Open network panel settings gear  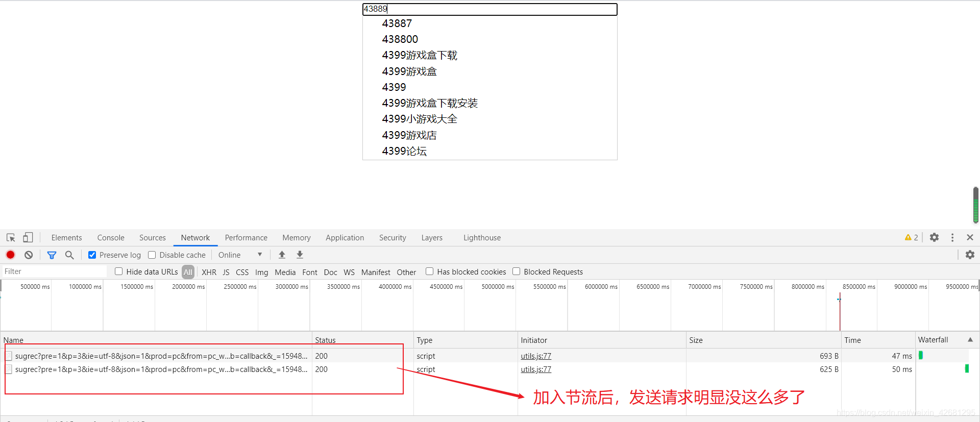(970, 255)
